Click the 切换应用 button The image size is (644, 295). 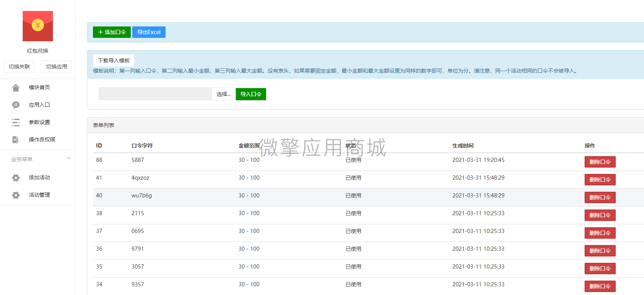56,67
